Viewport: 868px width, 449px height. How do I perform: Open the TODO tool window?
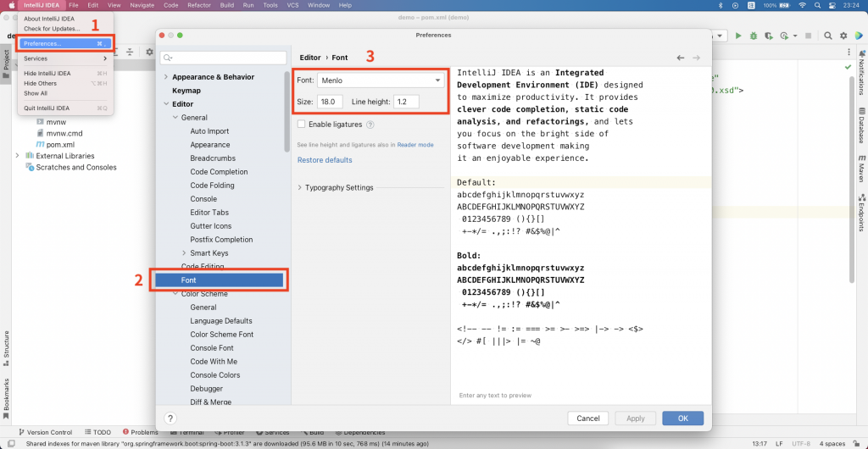98,432
